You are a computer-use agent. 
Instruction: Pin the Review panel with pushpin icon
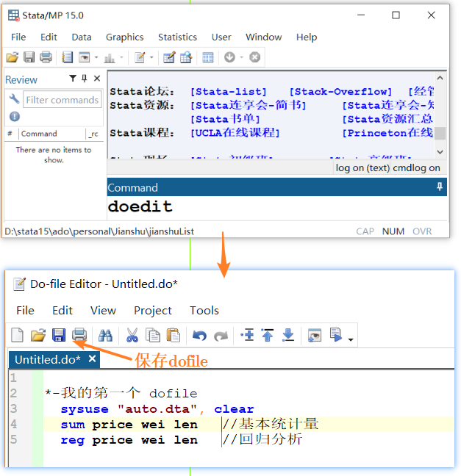point(85,79)
